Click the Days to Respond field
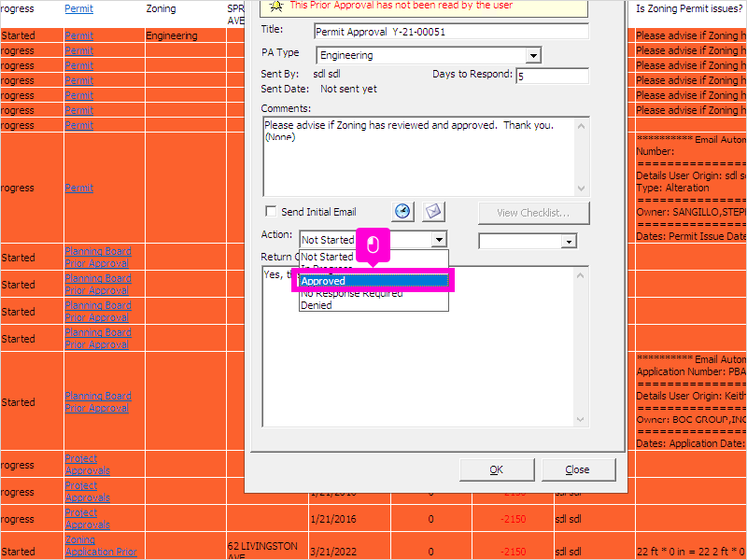 tap(552, 77)
